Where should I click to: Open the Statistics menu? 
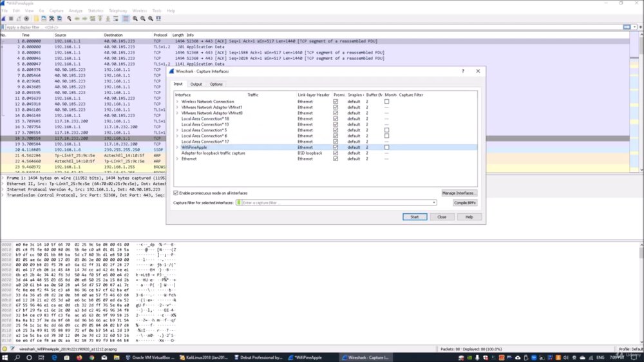click(x=96, y=11)
